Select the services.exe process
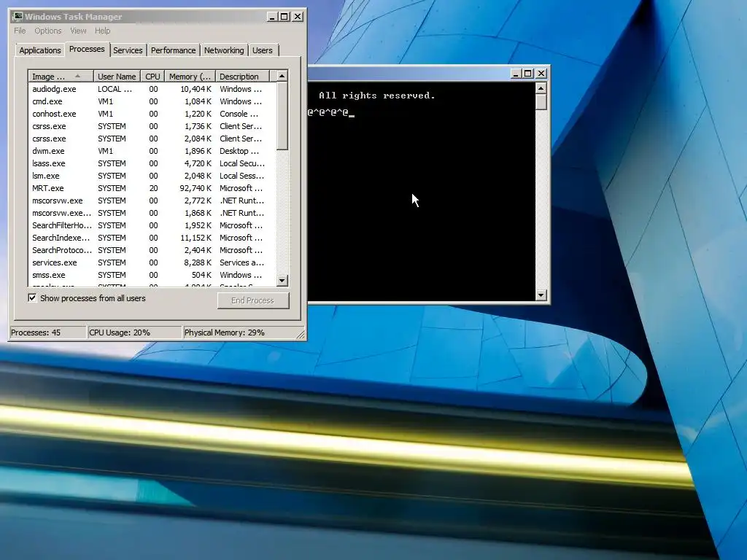This screenshot has height=560, width=747. point(152,262)
